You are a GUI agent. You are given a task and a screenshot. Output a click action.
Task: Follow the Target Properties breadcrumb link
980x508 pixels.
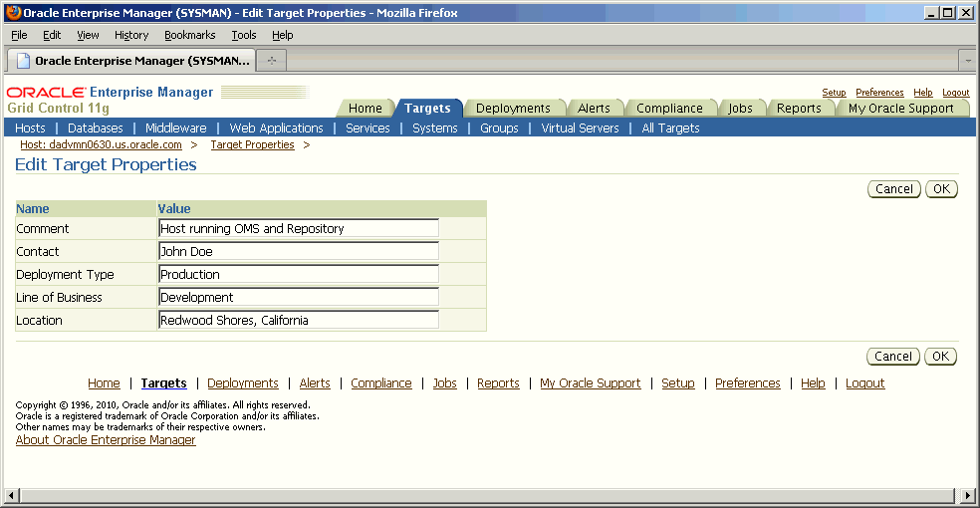point(252,144)
